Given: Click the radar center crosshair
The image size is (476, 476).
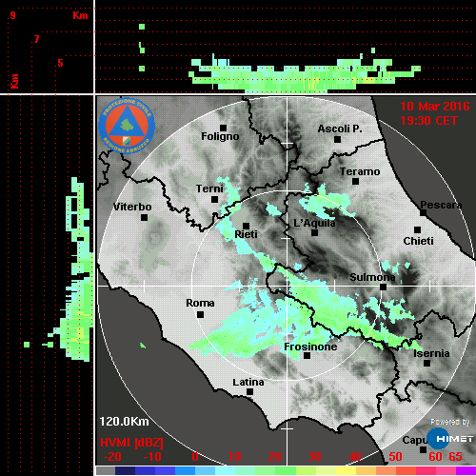Looking at the screenshot, I should click(287, 286).
